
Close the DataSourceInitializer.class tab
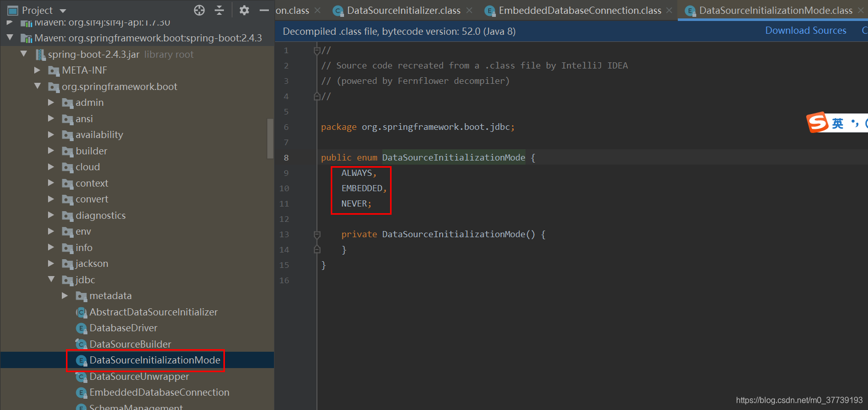469,10
